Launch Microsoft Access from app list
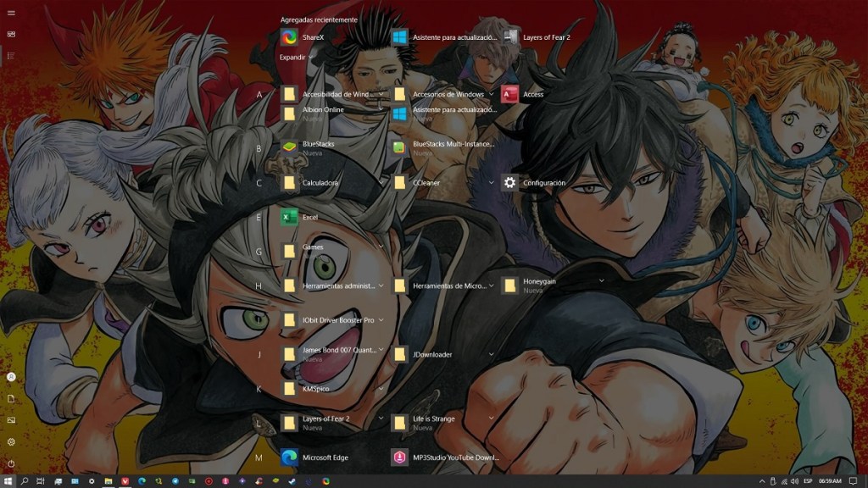Image resolution: width=868 pixels, height=488 pixels. [x=532, y=94]
